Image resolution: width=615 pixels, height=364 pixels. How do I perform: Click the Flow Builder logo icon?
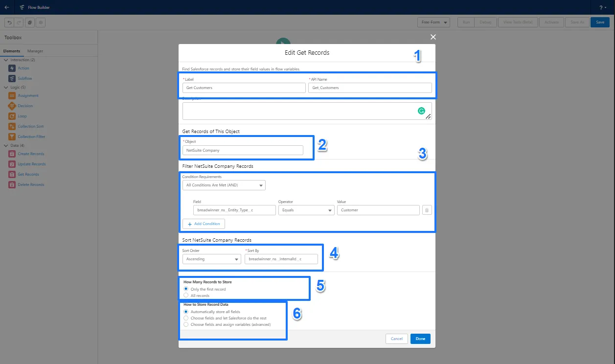point(22,7)
